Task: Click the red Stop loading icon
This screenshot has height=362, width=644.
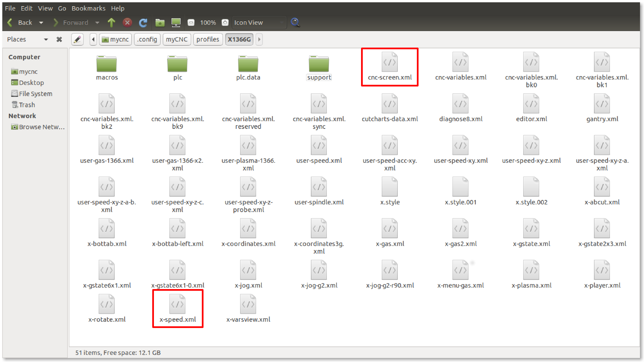Action: point(127,22)
